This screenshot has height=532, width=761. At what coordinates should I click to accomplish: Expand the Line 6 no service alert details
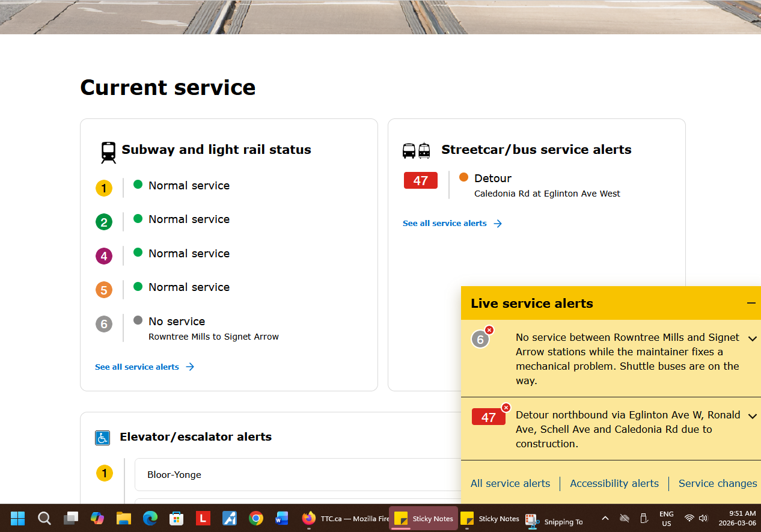pyautogui.click(x=752, y=338)
